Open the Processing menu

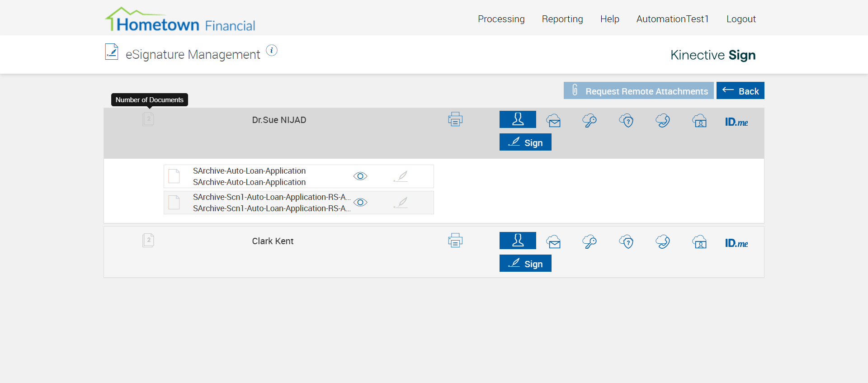click(501, 19)
